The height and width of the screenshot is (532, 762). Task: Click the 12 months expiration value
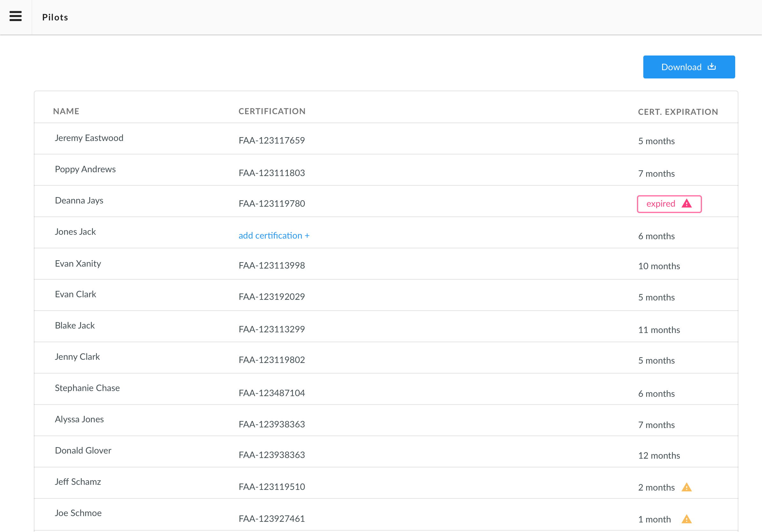coord(659,455)
